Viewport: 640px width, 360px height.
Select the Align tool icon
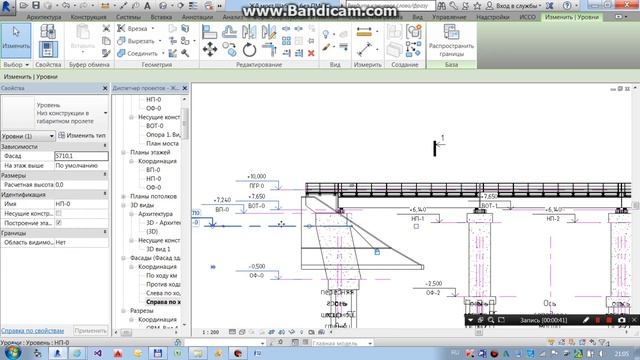209,31
